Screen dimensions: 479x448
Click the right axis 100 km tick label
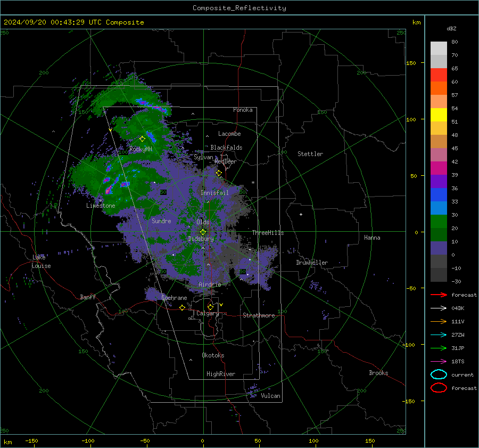(x=411, y=119)
